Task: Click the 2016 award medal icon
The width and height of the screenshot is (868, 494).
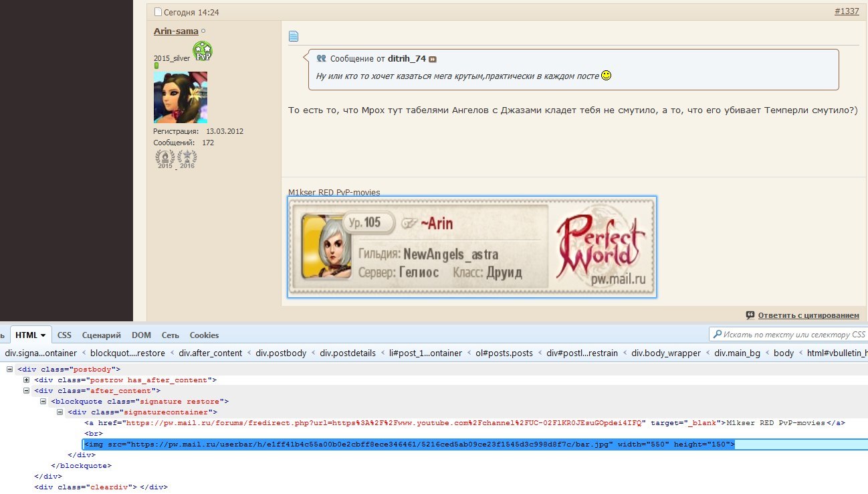Action: [x=187, y=159]
